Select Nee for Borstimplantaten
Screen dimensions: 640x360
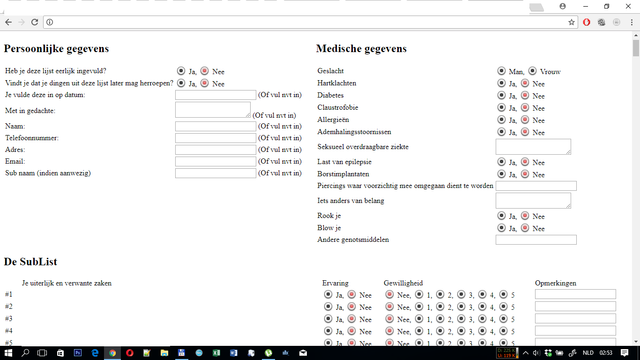click(525, 174)
